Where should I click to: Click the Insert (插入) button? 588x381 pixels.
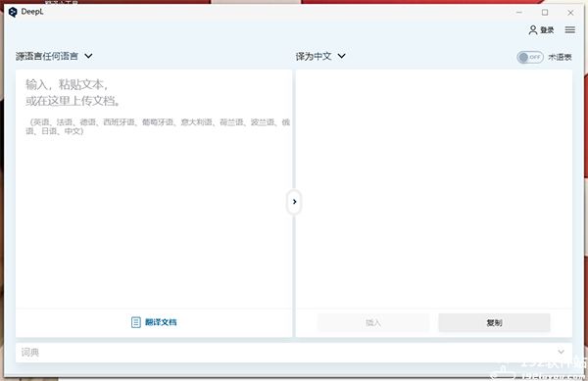point(373,322)
